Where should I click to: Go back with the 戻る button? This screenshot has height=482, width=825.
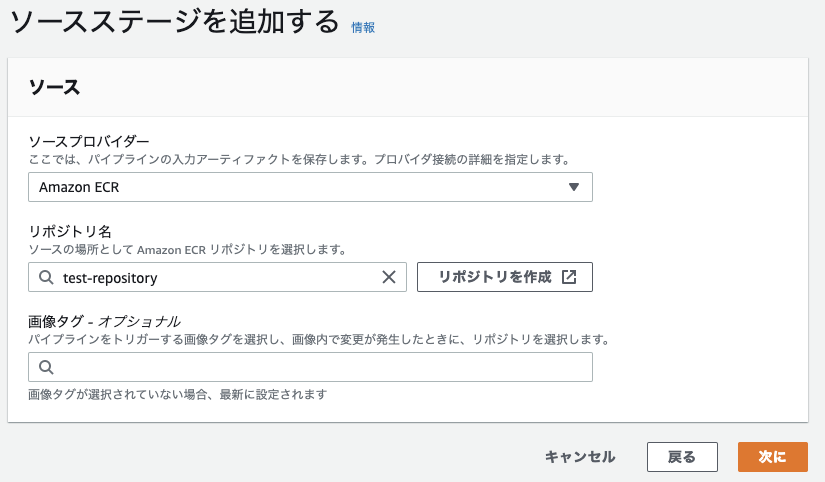682,457
